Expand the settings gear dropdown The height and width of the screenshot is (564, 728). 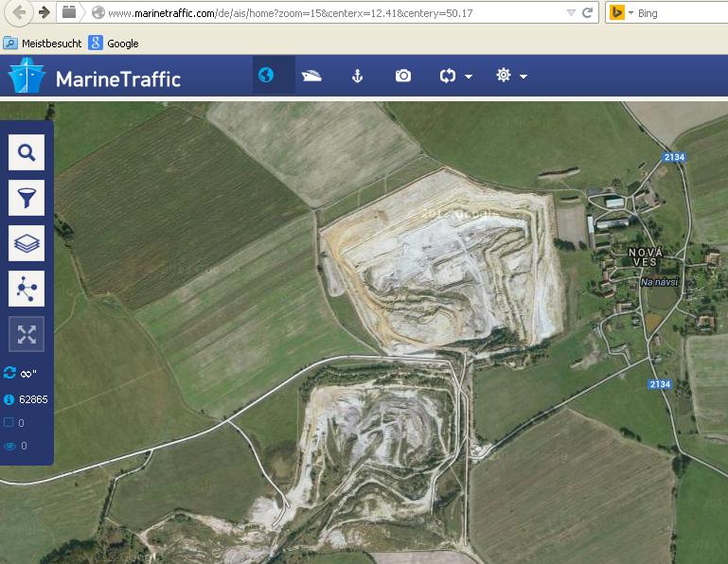pyautogui.click(x=511, y=76)
